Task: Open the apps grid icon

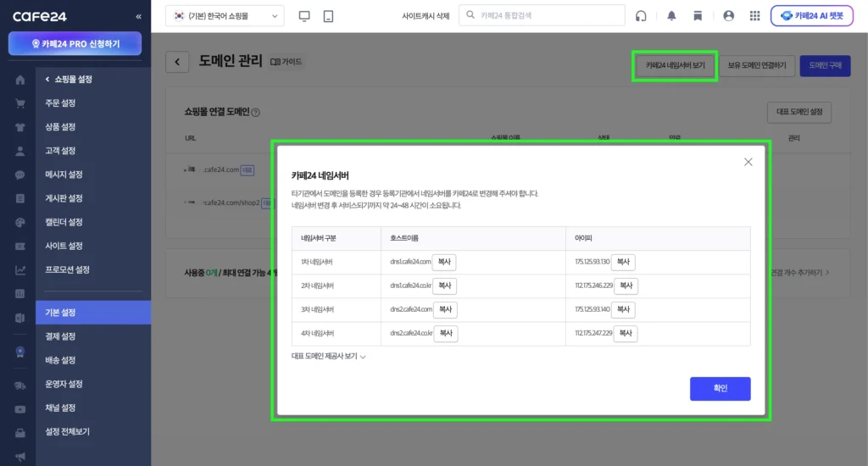Action: click(x=754, y=16)
